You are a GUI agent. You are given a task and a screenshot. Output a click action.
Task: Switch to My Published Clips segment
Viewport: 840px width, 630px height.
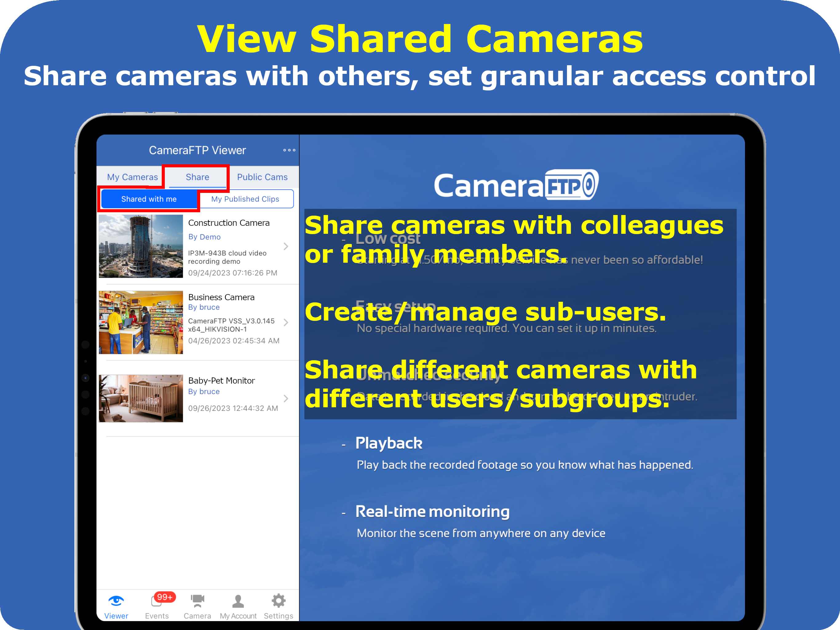click(245, 199)
